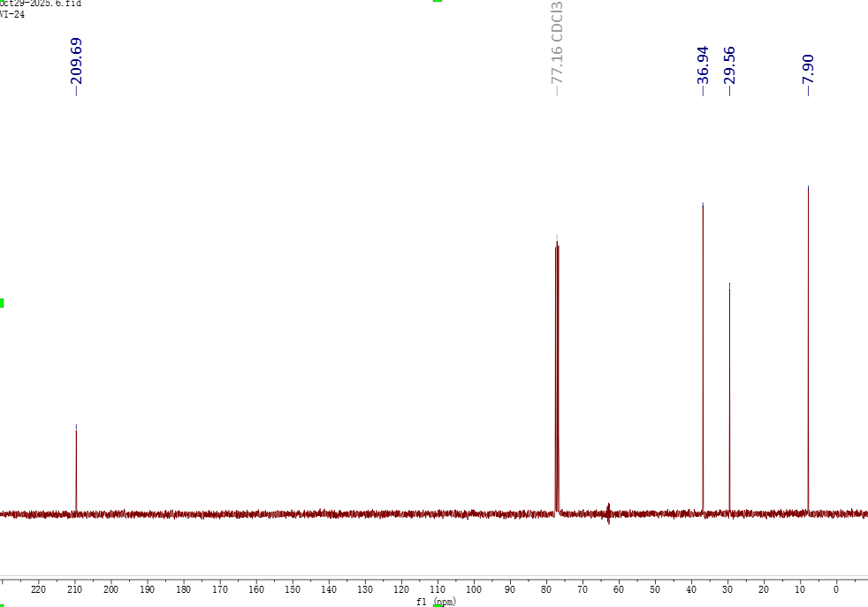Click the 220 tick label on the axis
Viewport: 868px width, 607px height.
39,589
